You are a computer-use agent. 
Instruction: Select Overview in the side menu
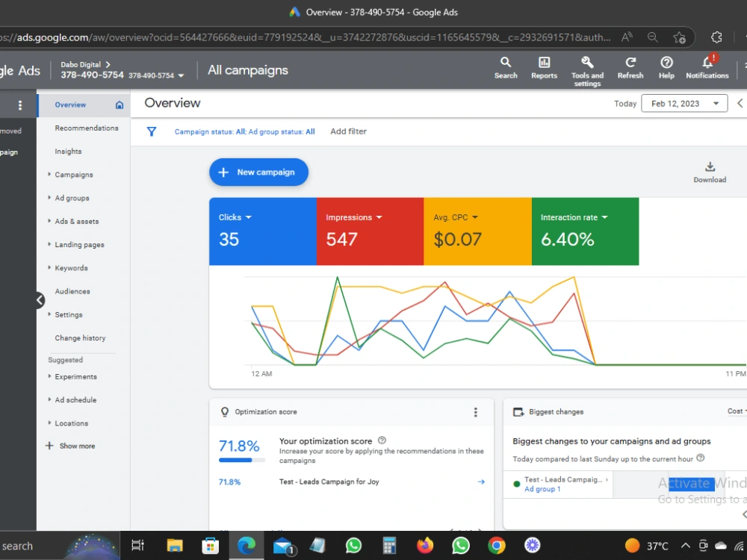(x=70, y=105)
